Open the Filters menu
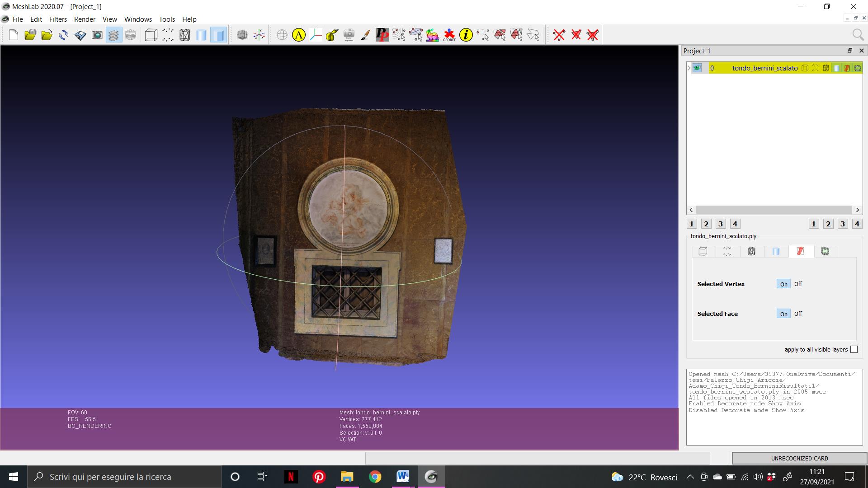The width and height of the screenshot is (868, 488). (58, 19)
